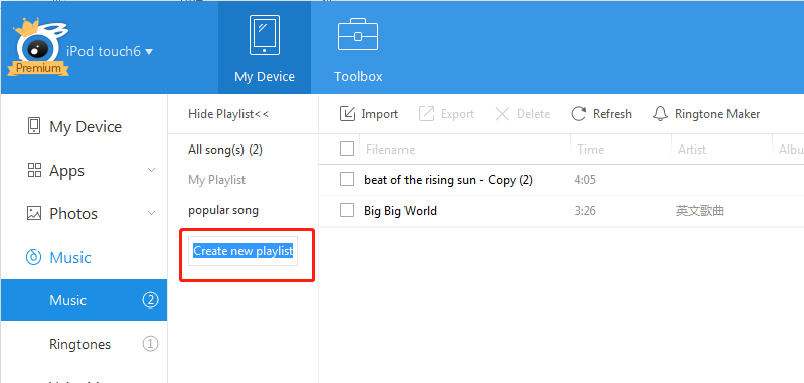Tick the select-all checkbox in header
Viewport: 804px width, 383px height.
click(347, 149)
